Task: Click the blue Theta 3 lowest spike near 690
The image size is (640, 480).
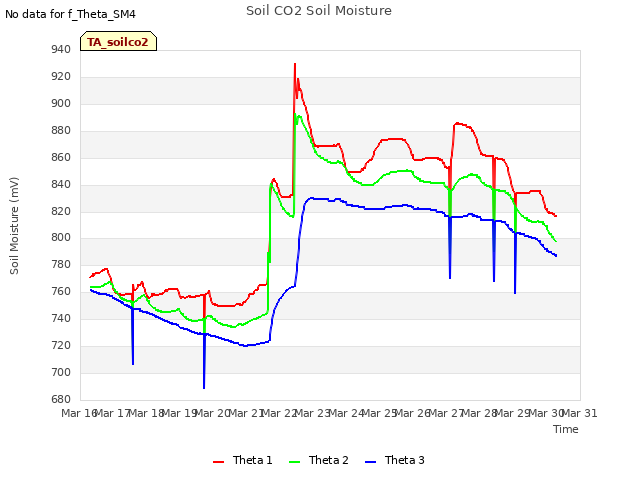Action: pyautogui.click(x=204, y=387)
